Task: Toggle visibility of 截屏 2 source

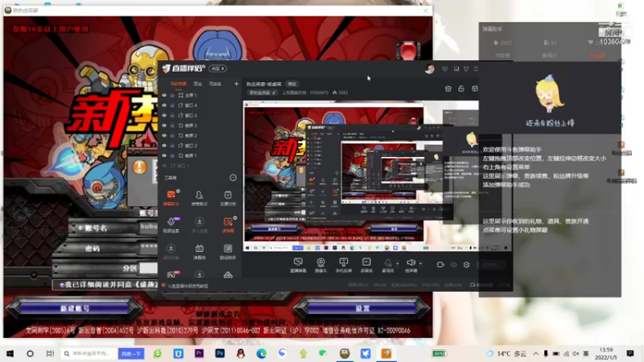Action: pyautogui.click(x=164, y=135)
